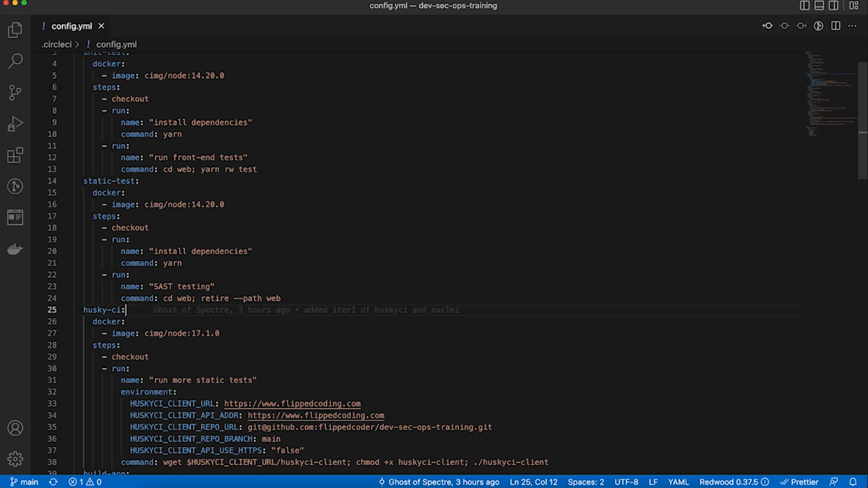Viewport: 868px width, 488px height.
Task: Click the Manage gear icon
Action: (15, 459)
